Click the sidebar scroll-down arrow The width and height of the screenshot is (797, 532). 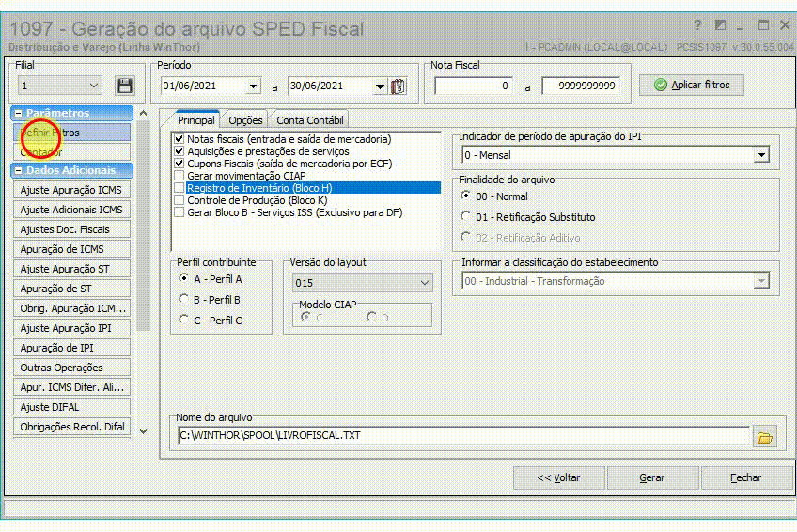point(144,431)
